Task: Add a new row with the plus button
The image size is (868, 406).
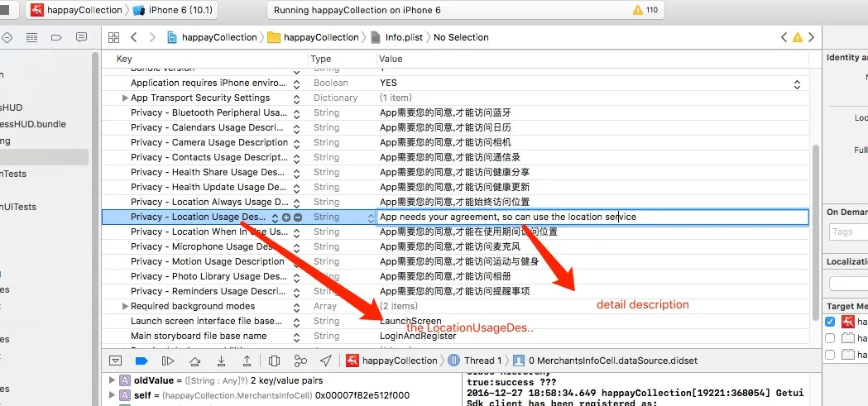Action: (x=286, y=217)
